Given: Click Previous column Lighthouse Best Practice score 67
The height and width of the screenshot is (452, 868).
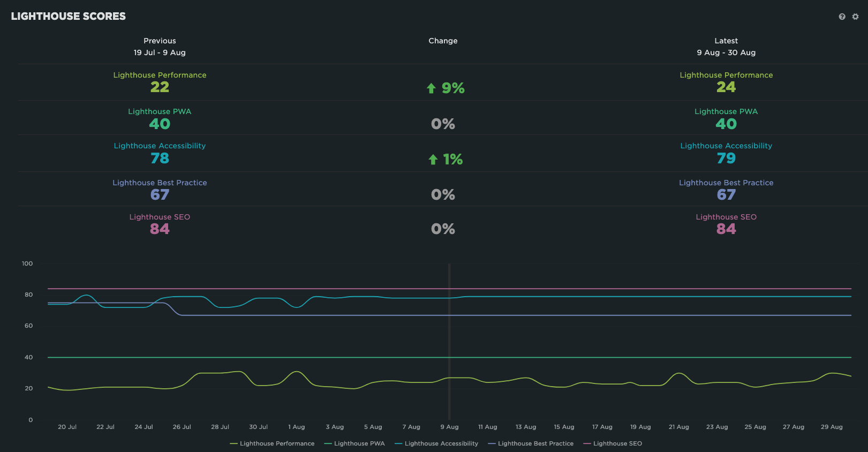Looking at the screenshot, I should tap(160, 195).
